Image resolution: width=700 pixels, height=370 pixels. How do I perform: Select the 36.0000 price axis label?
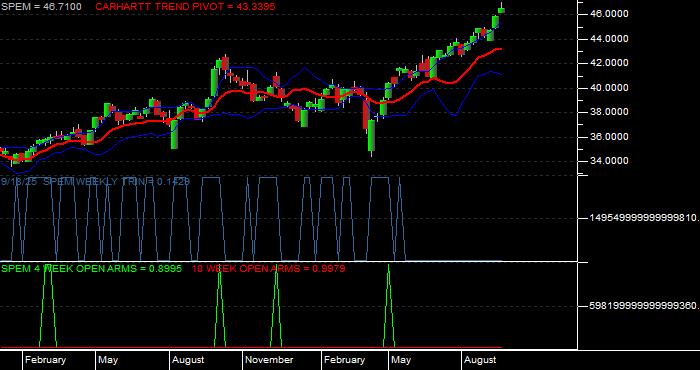(609, 137)
